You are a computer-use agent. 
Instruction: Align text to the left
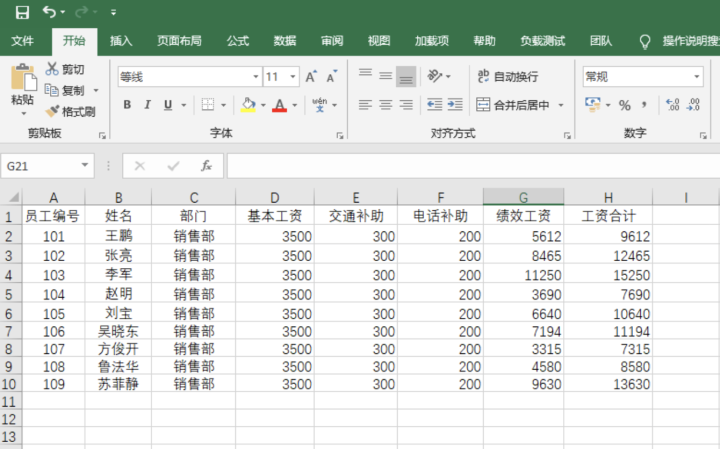pyautogui.click(x=366, y=105)
